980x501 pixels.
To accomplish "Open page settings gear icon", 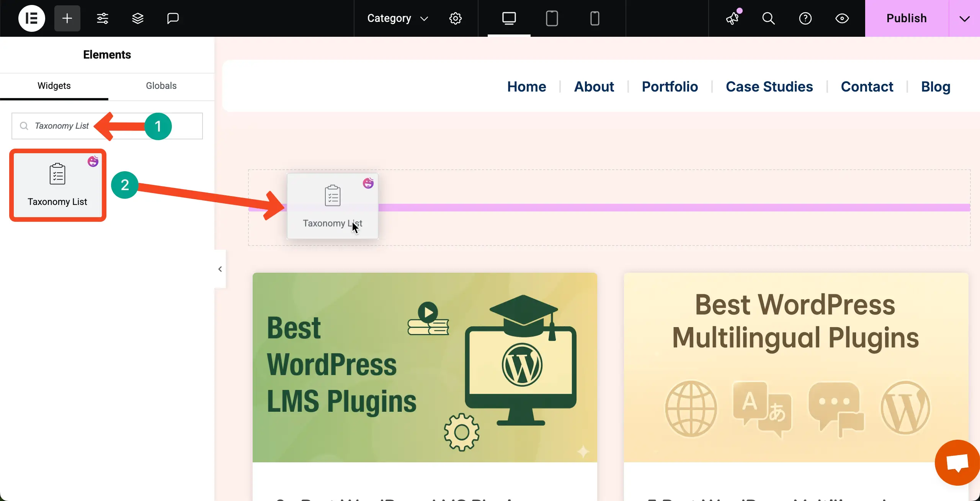I will pyautogui.click(x=456, y=18).
